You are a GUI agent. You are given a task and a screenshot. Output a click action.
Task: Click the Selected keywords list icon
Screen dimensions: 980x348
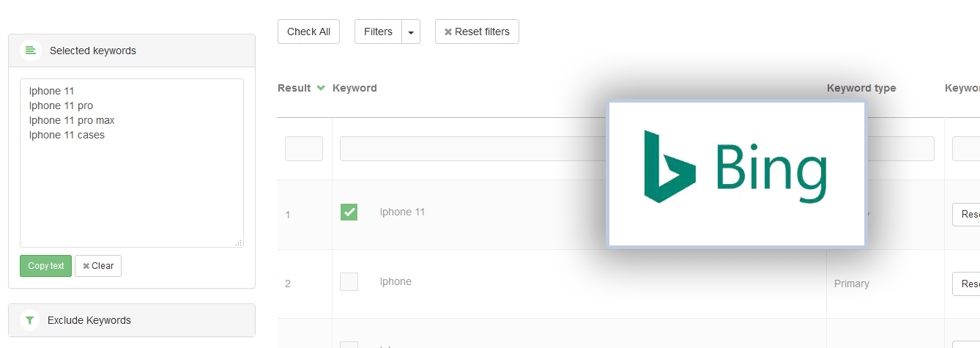[x=30, y=51]
